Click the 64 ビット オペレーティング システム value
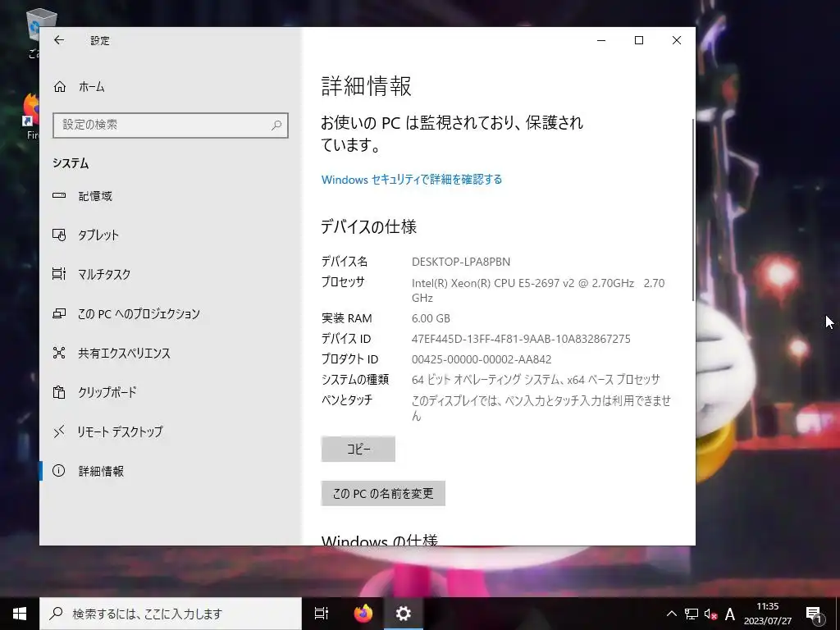Image resolution: width=840 pixels, height=630 pixels. (536, 380)
